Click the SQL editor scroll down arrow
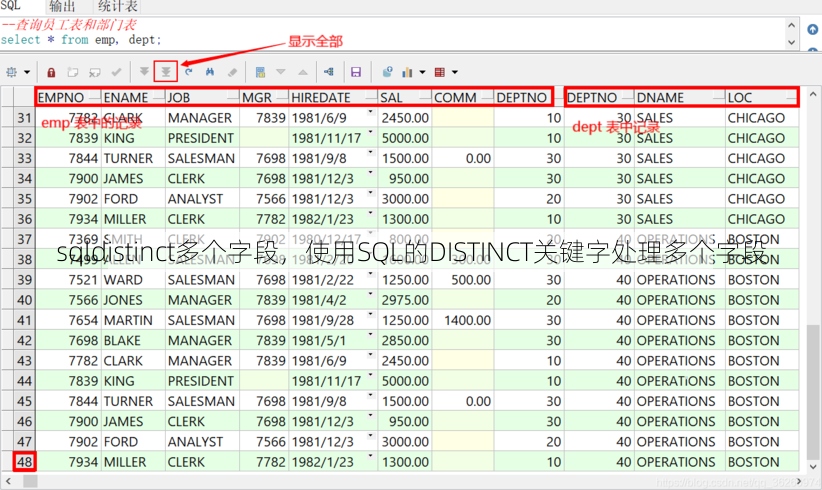 [792, 42]
